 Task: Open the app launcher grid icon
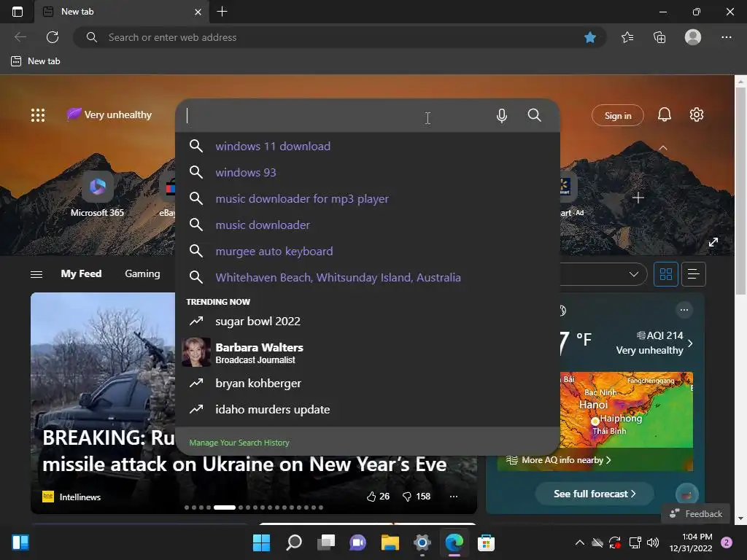coord(38,114)
